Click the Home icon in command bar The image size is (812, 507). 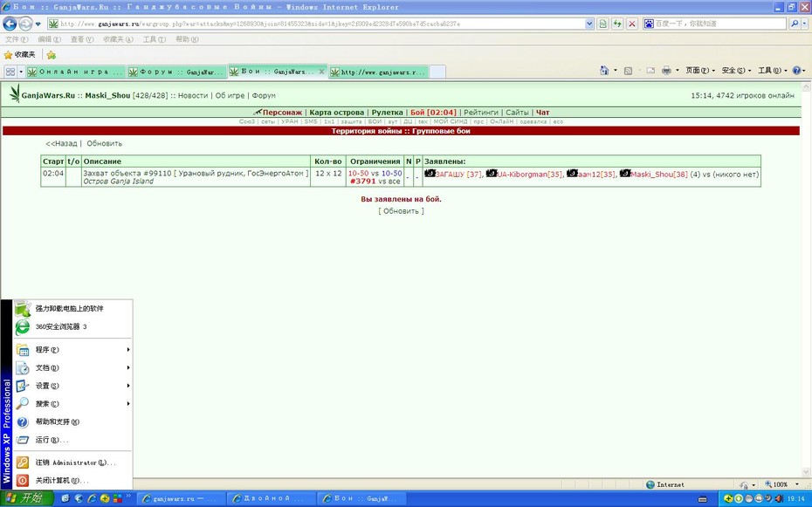[604, 71]
